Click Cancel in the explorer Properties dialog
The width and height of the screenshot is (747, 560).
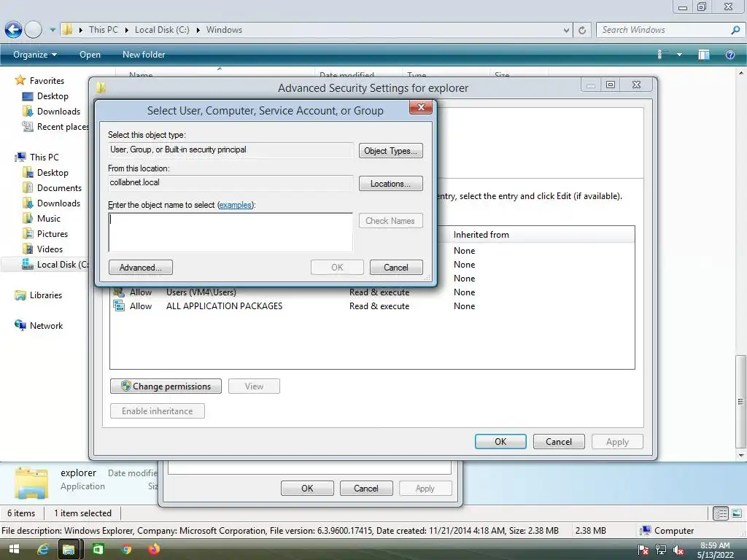click(366, 488)
